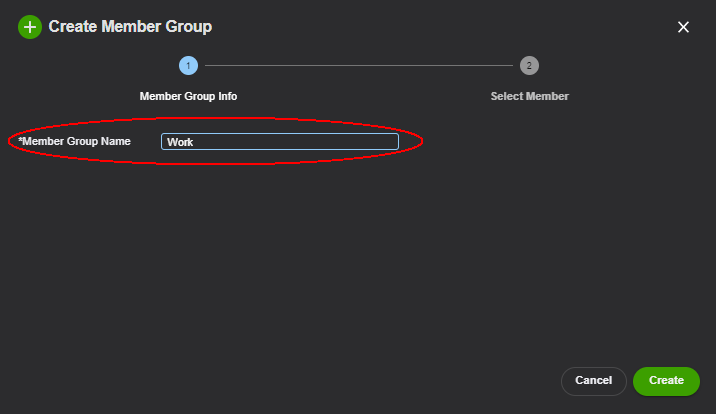Cancel the member group creation
Image resolution: width=716 pixels, height=414 pixels.
[594, 381]
